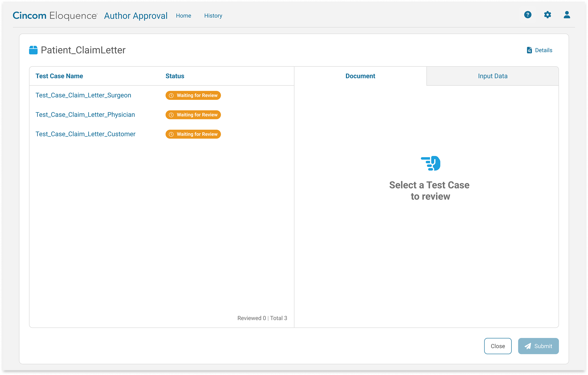Open the settings gear icon
The image size is (588, 375).
coord(547,15)
